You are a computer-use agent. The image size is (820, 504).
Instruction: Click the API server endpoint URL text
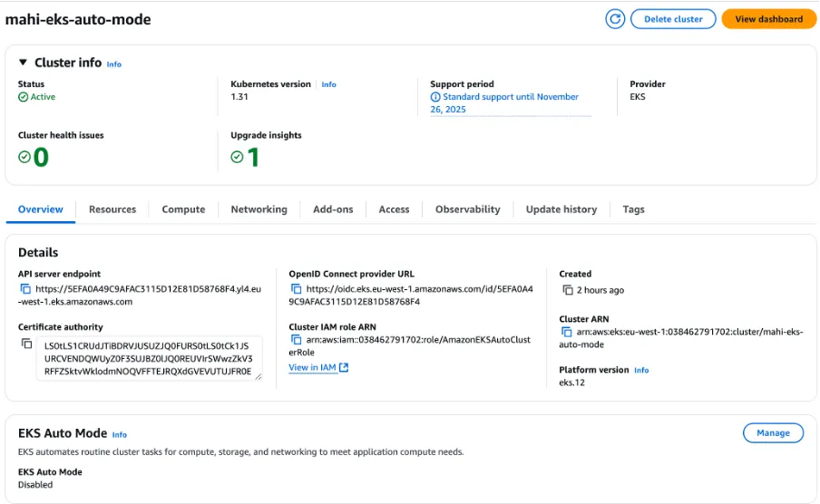click(x=140, y=296)
